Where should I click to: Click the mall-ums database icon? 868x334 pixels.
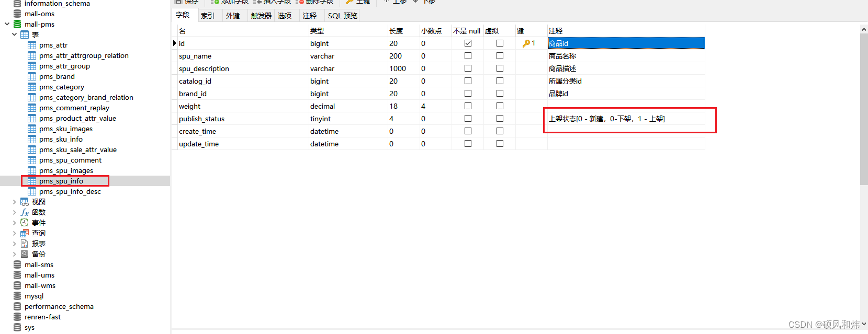[x=17, y=275]
